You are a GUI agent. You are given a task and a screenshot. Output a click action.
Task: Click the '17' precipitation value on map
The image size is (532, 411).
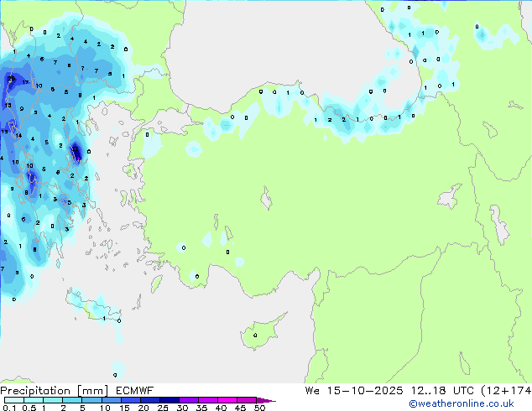tap(25, 82)
